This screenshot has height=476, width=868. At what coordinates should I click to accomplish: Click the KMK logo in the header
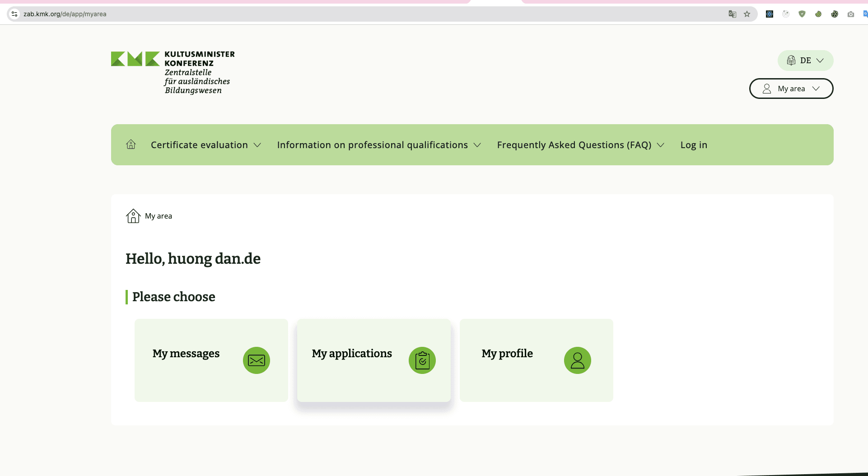pyautogui.click(x=173, y=72)
